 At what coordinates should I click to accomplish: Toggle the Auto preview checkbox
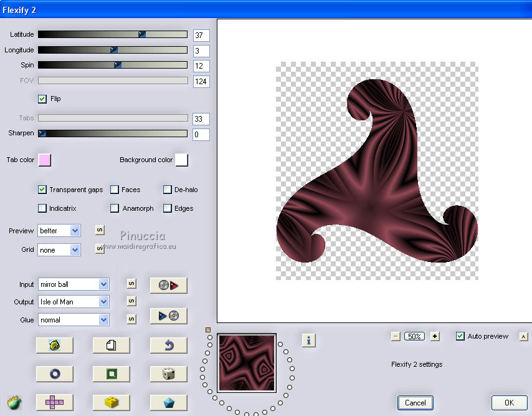point(460,336)
